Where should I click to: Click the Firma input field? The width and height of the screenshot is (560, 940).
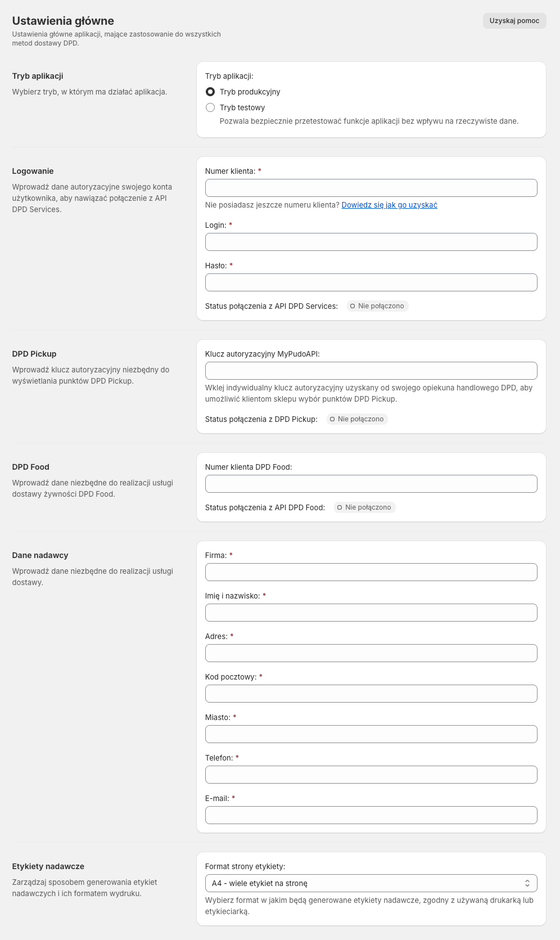[x=371, y=572]
